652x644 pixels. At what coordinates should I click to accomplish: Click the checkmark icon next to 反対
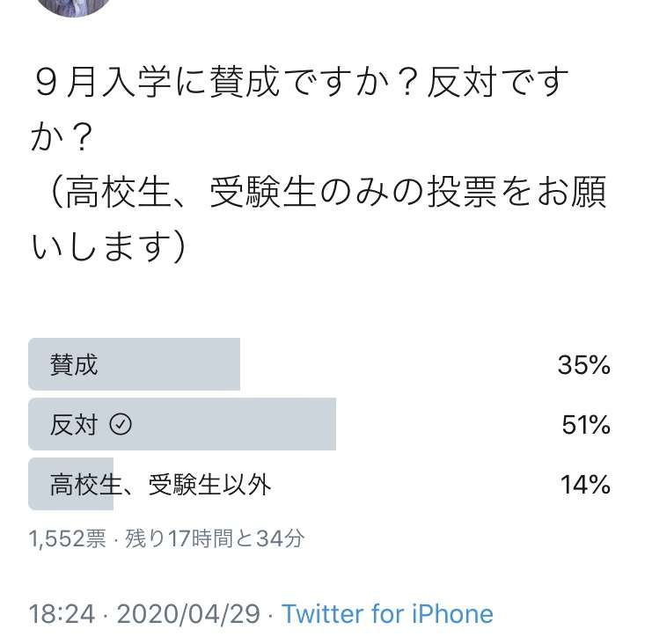tap(121, 424)
